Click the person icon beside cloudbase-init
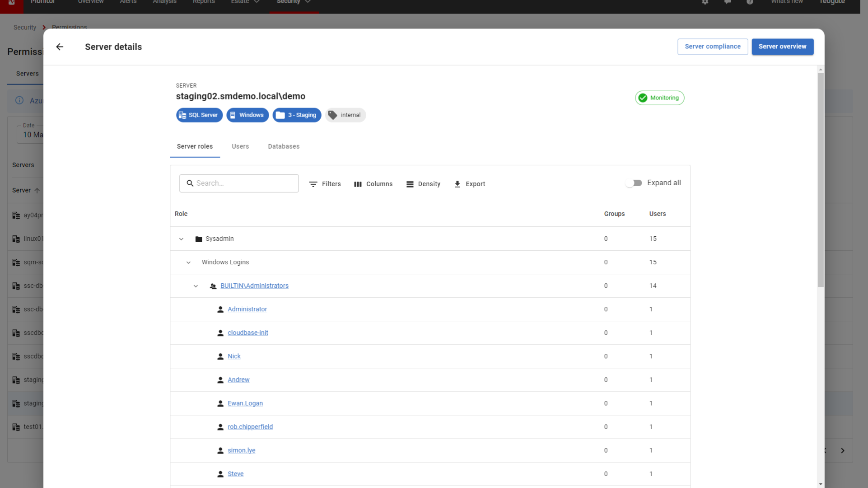The width and height of the screenshot is (868, 488). pyautogui.click(x=220, y=333)
